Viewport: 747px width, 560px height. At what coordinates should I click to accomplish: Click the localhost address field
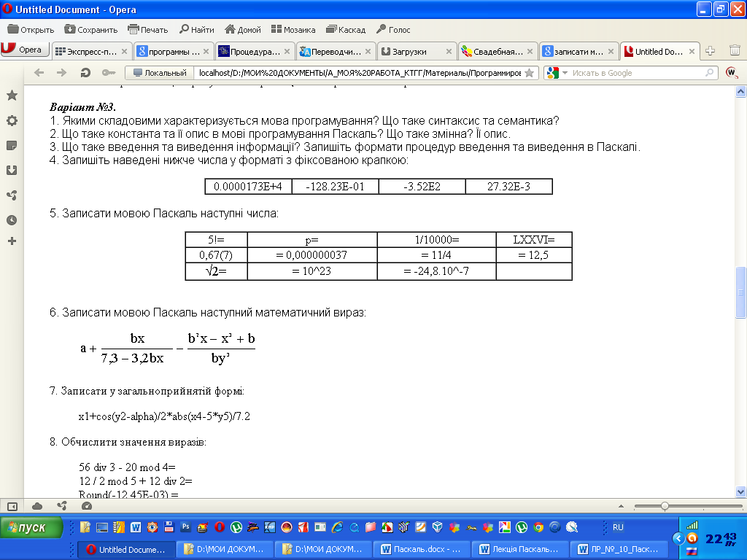coord(359,73)
